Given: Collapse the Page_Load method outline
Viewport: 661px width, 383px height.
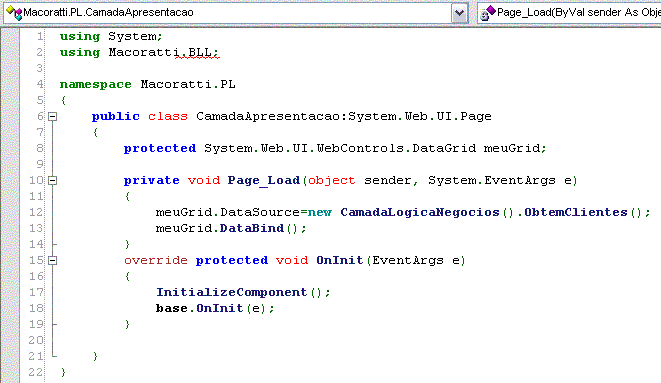Looking at the screenshot, I should (52, 180).
